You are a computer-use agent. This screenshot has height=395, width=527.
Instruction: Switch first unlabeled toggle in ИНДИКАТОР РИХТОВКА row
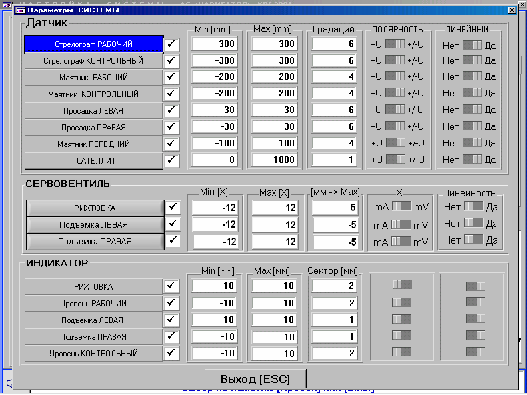(x=402, y=285)
